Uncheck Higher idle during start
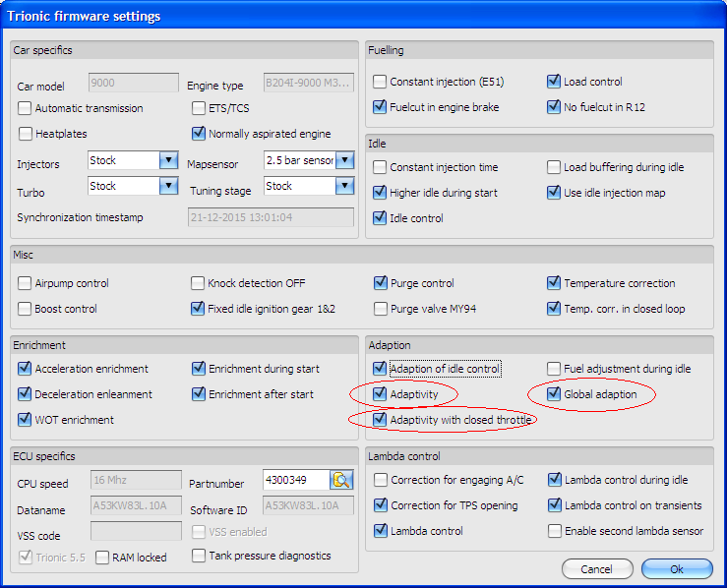This screenshot has height=588, width=727. tap(380, 193)
